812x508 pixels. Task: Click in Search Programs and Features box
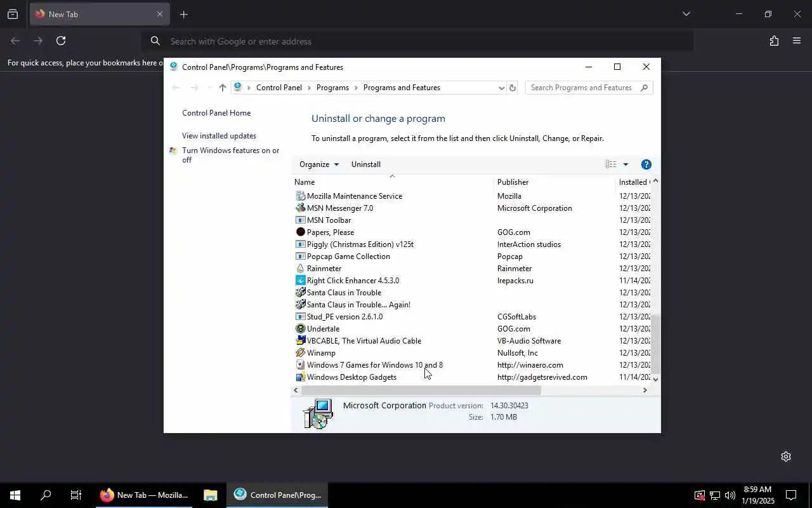point(582,88)
